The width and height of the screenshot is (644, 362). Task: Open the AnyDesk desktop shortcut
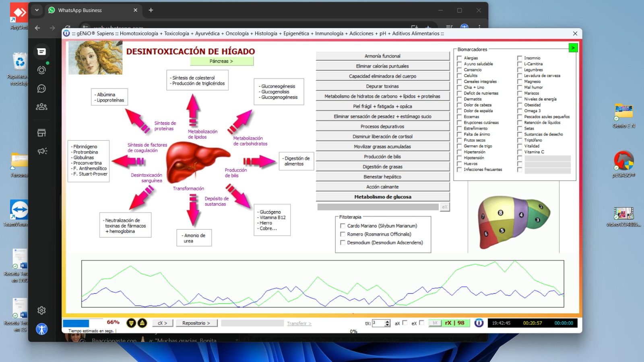[x=19, y=17]
